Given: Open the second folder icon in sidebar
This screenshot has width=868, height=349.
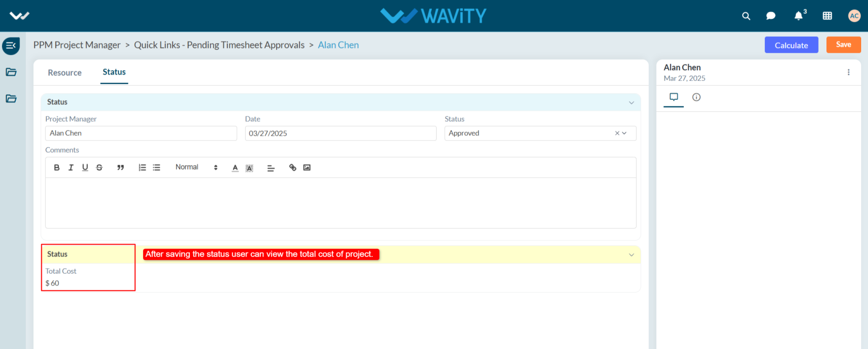Looking at the screenshot, I should click(11, 98).
